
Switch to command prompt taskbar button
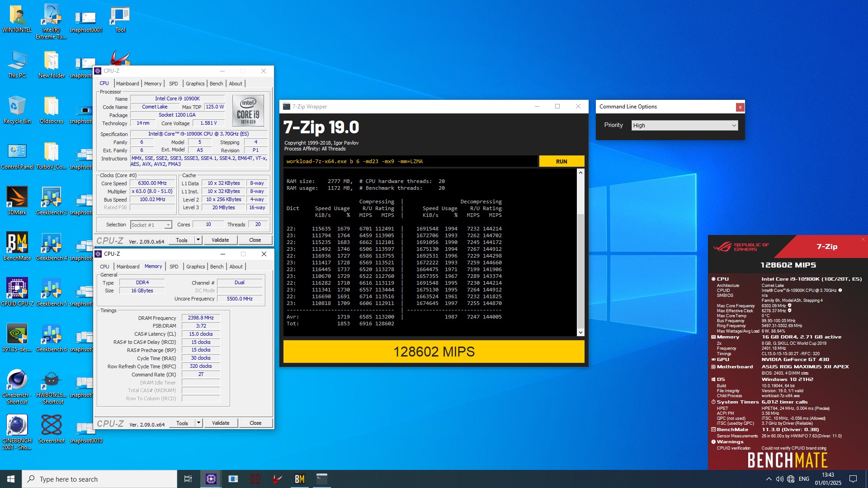point(322,479)
